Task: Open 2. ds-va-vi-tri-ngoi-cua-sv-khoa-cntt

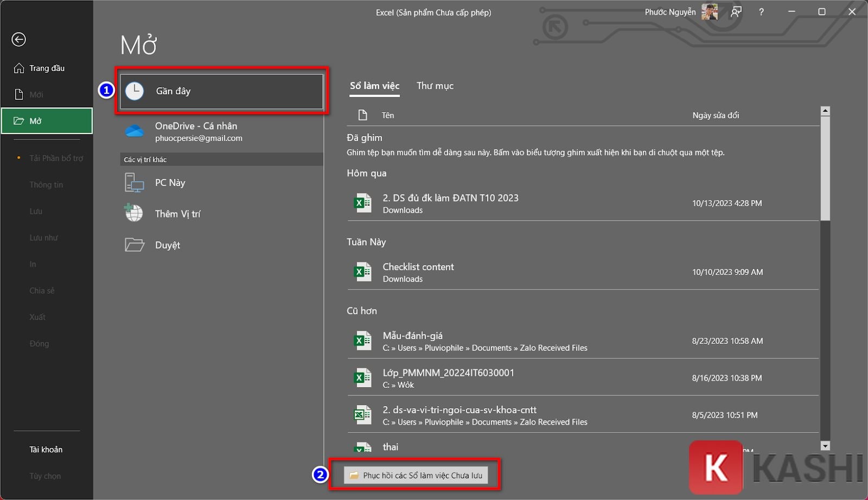Action: 583,415
